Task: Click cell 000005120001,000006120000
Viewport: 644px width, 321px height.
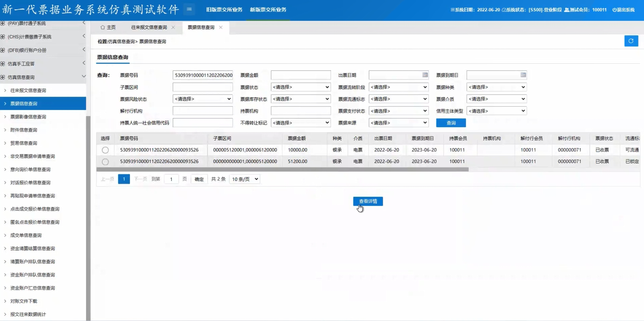Action: [245, 150]
